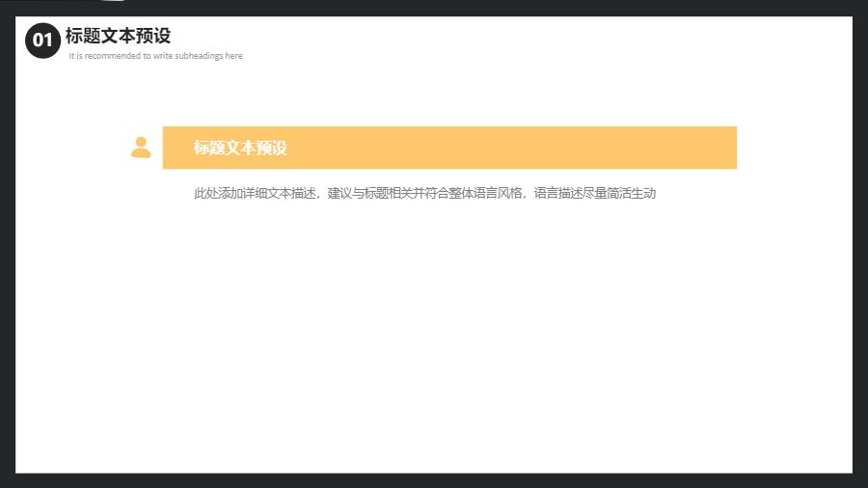The height and width of the screenshot is (488, 868).
Task: Click the yellow banner left of its title
Action: (x=177, y=148)
